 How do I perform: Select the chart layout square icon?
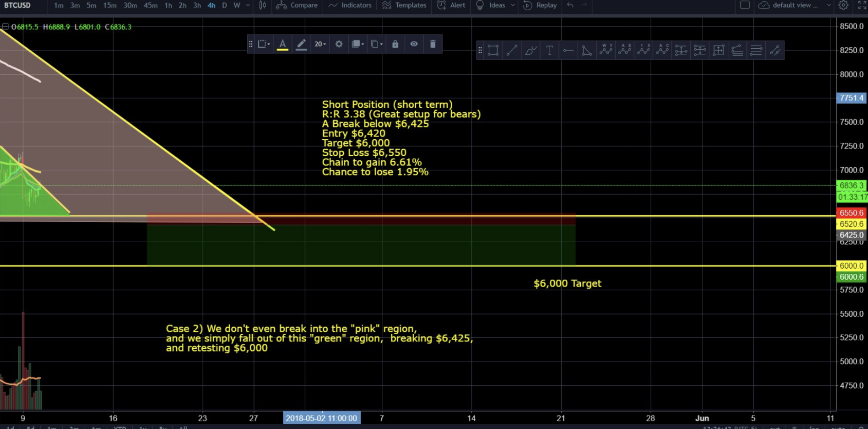(745, 5)
